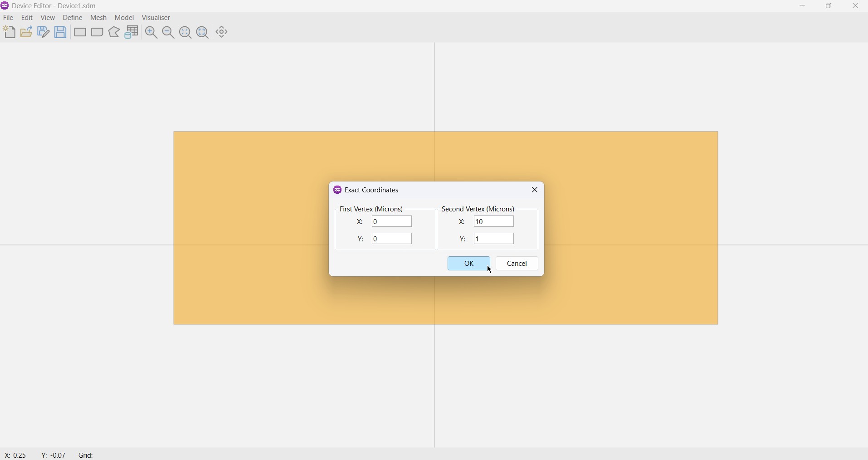868x460 pixels.
Task: Open the materials database table
Action: point(132,32)
